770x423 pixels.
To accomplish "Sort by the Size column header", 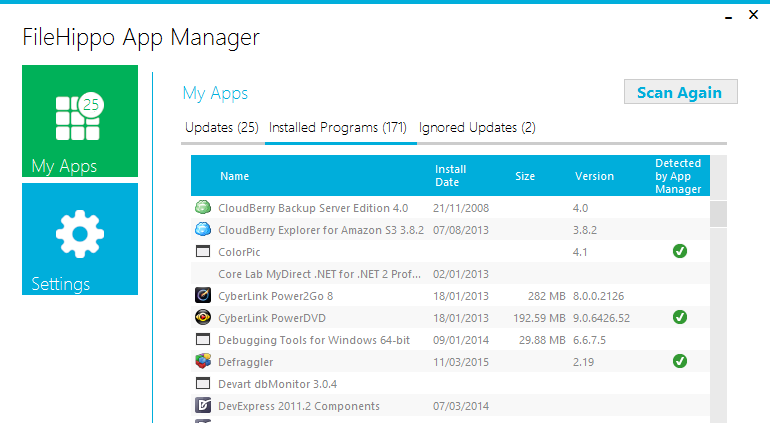I will tap(525, 176).
